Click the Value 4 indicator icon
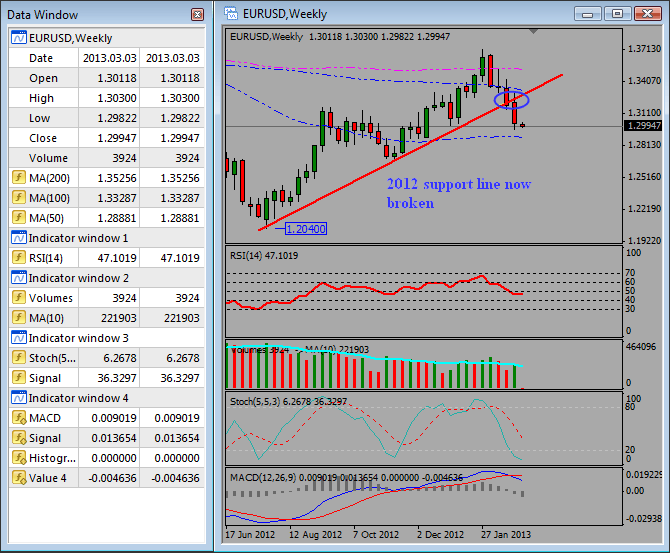This screenshot has height=553, width=670. click(x=19, y=478)
